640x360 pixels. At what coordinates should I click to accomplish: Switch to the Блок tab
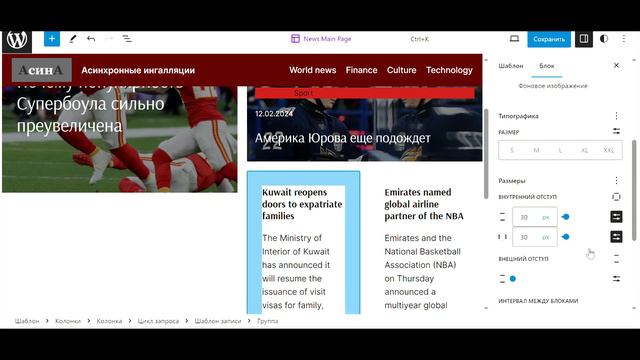click(547, 66)
